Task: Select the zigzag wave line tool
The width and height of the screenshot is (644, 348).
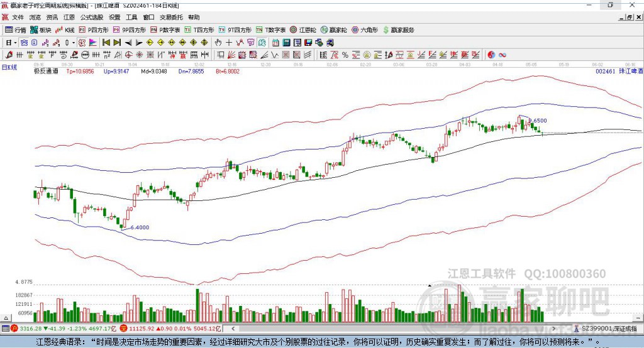Action: (x=275, y=55)
